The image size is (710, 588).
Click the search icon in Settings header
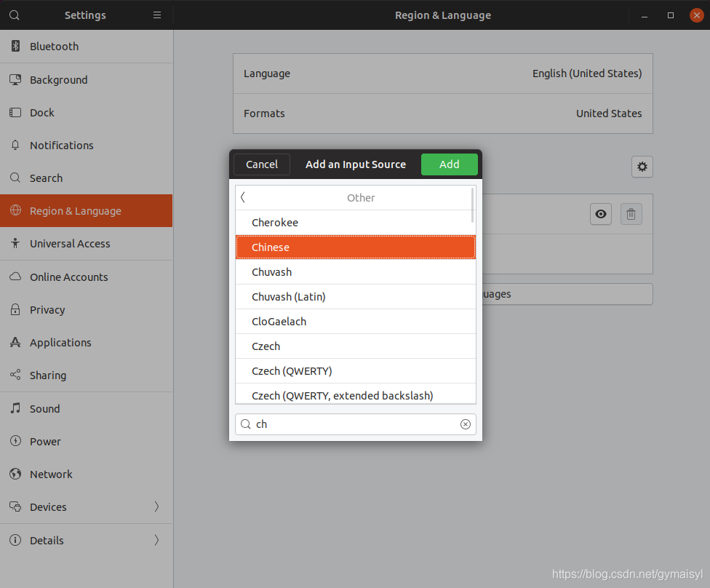coord(15,15)
